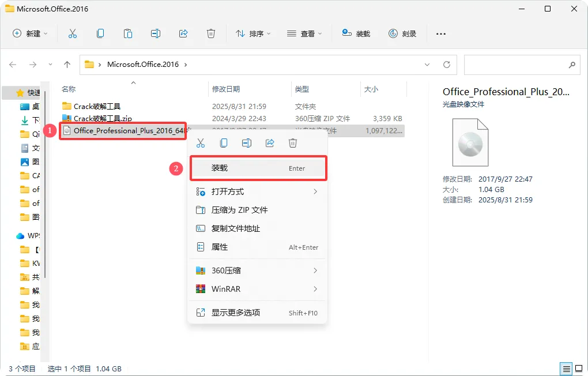Open the 360压缩 submenu entry
588x376 pixels.
(258, 270)
